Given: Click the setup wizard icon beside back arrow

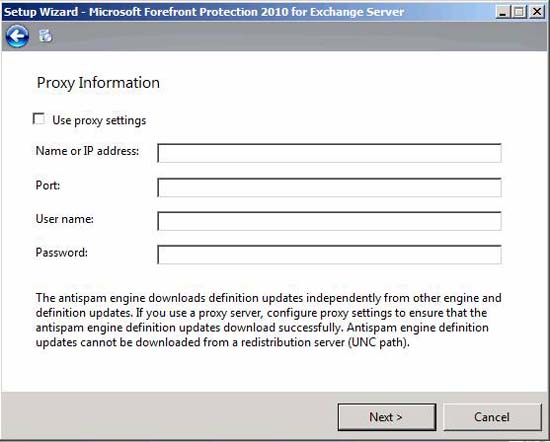Looking at the screenshot, I should (x=45, y=36).
